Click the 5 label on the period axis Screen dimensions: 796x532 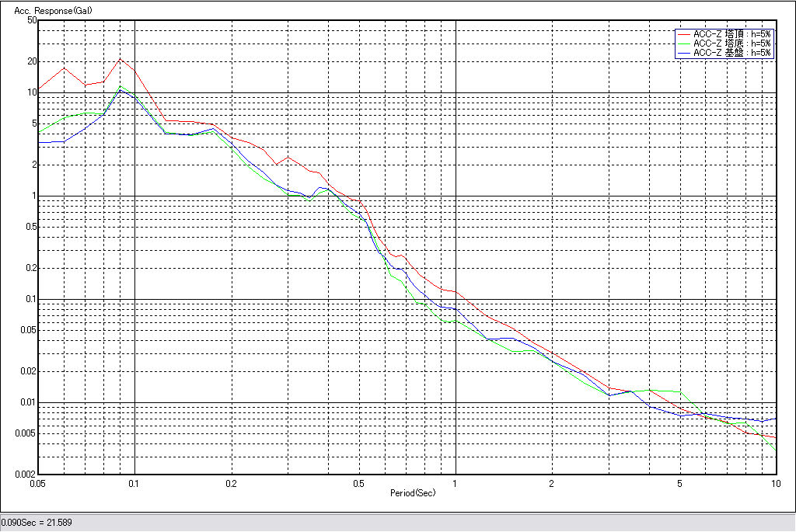(x=679, y=483)
